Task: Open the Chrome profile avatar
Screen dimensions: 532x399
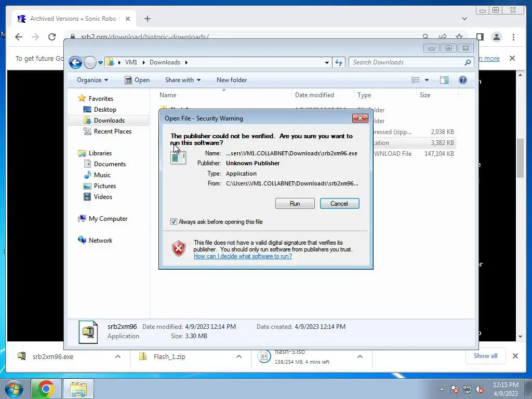Action: [496, 37]
